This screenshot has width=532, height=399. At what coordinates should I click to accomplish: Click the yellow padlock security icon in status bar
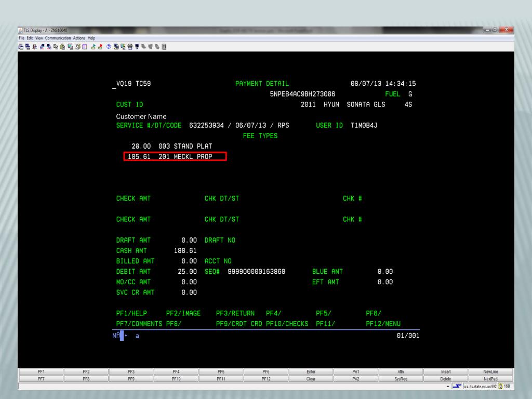500,387
